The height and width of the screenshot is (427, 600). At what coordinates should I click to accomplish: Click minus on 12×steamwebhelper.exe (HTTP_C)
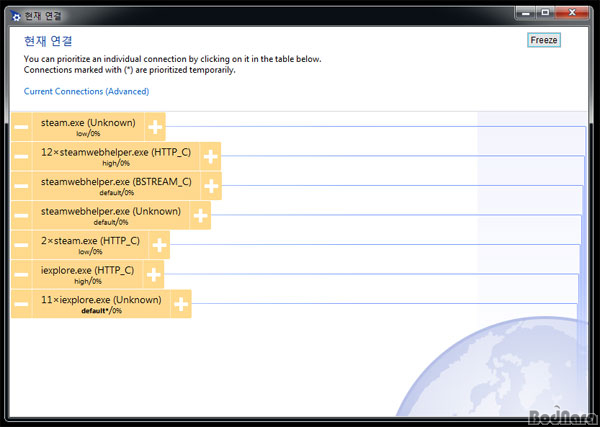point(21,156)
